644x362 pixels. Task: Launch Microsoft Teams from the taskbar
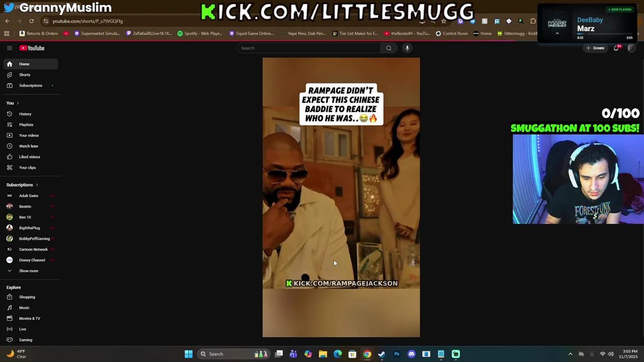pos(293,354)
